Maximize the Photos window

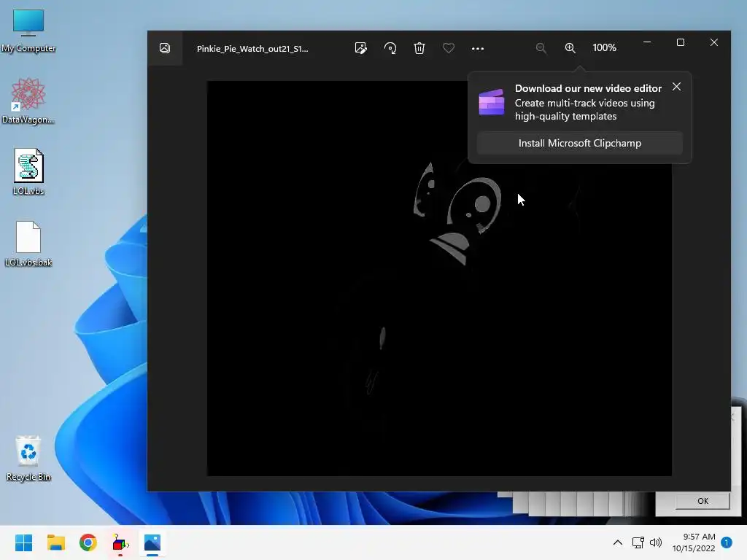[681, 42]
